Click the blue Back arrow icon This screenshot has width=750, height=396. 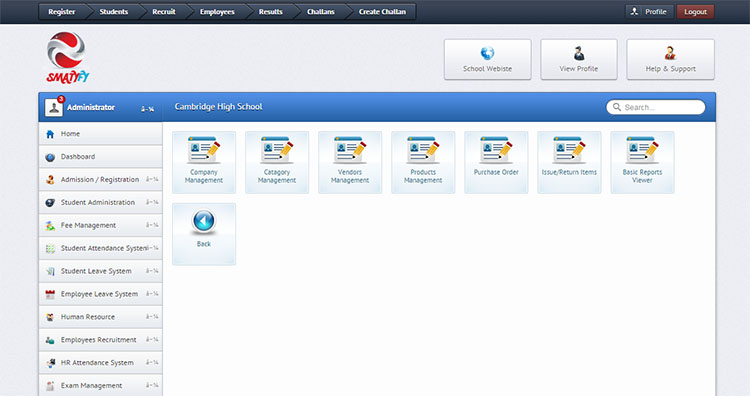point(204,221)
